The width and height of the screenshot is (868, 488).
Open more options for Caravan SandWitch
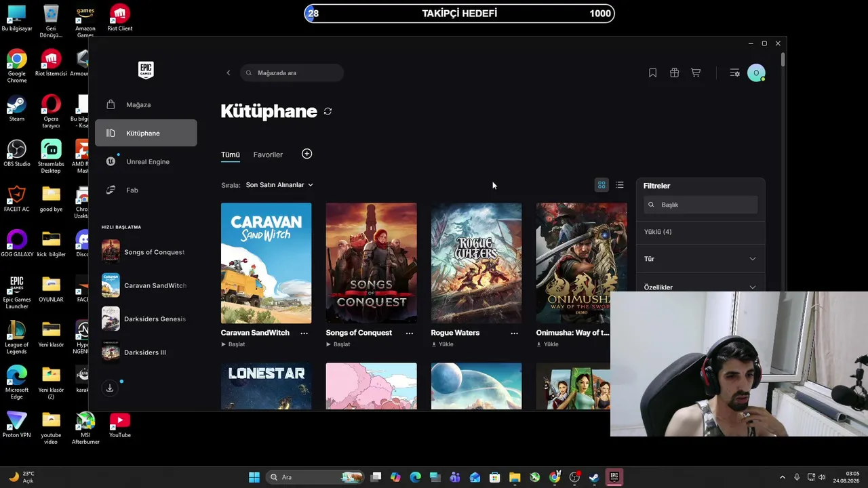[304, 333]
